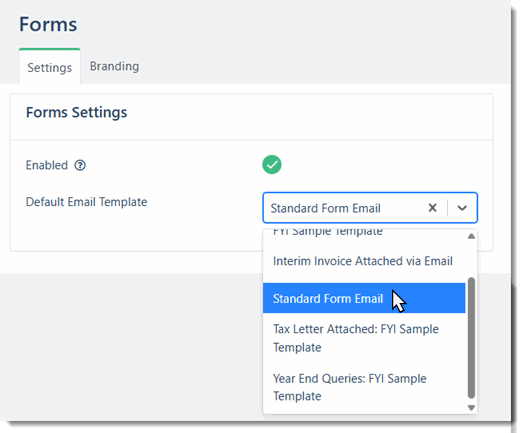
Task: Click the Enabled label text
Action: click(47, 165)
